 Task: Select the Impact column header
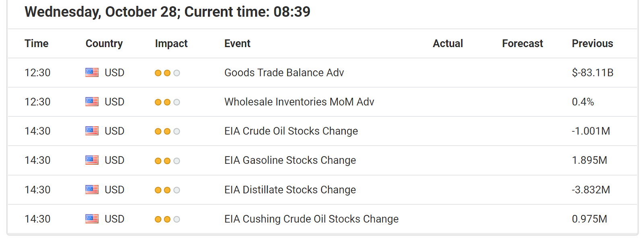(x=171, y=43)
